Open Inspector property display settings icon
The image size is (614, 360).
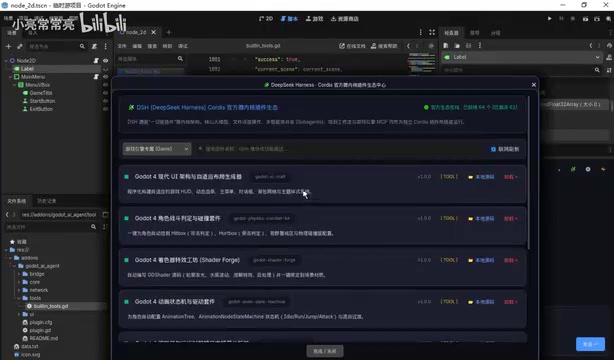pyautogui.click(x=609, y=70)
